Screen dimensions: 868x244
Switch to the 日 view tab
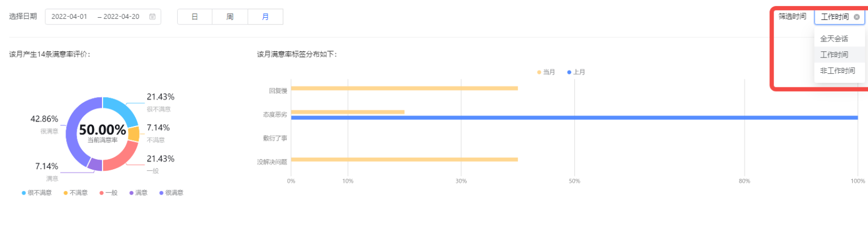195,17
